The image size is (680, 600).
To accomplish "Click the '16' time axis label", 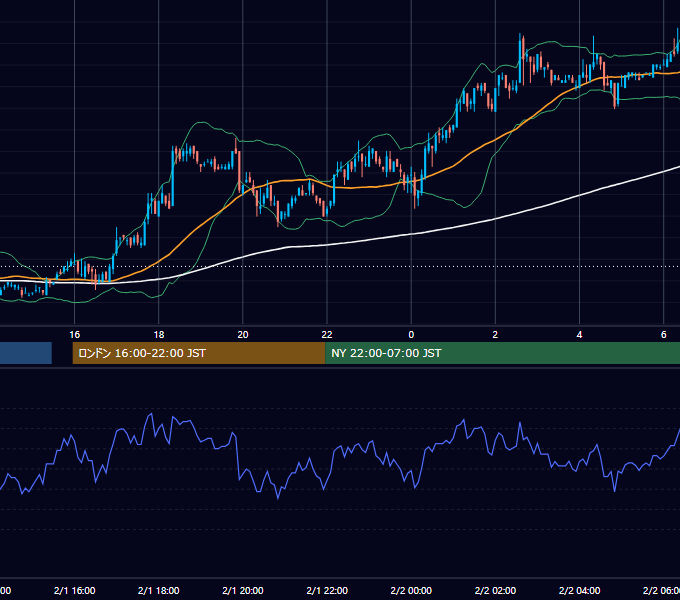I will [x=75, y=334].
